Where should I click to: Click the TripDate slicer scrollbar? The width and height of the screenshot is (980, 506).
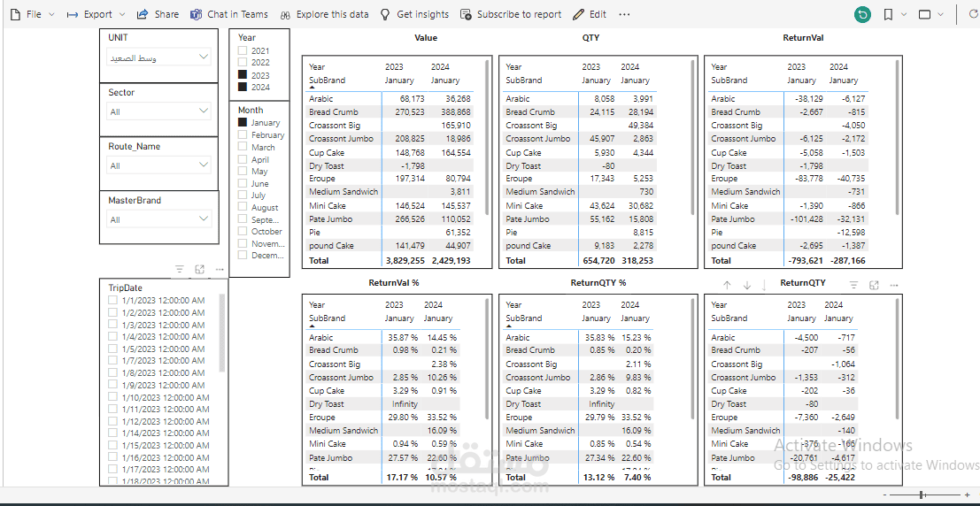tap(222, 333)
